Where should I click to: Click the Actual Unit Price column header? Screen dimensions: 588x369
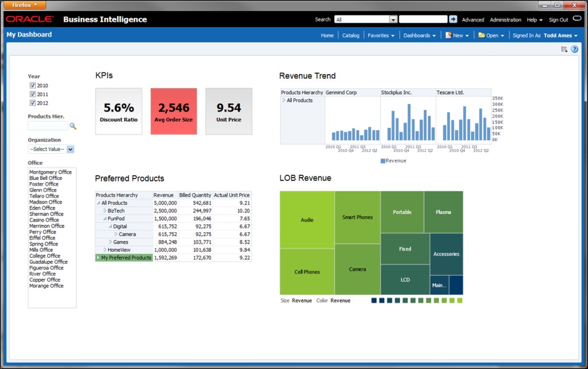[232, 195]
